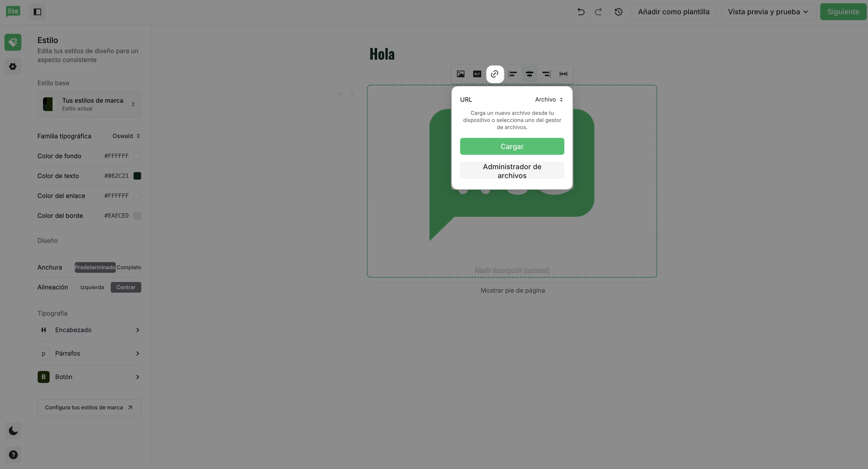Image resolution: width=868 pixels, height=469 pixels.
Task: Click the Familia tipográfica label
Action: (64, 136)
